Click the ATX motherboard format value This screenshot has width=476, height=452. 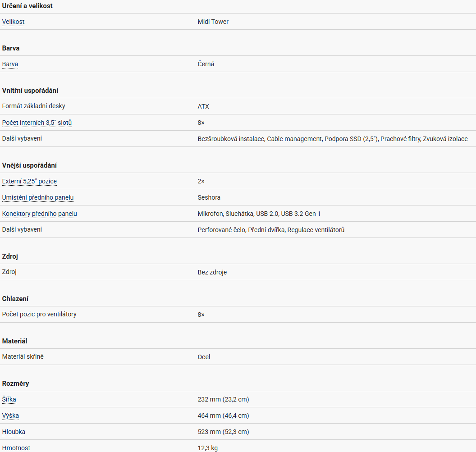203,106
